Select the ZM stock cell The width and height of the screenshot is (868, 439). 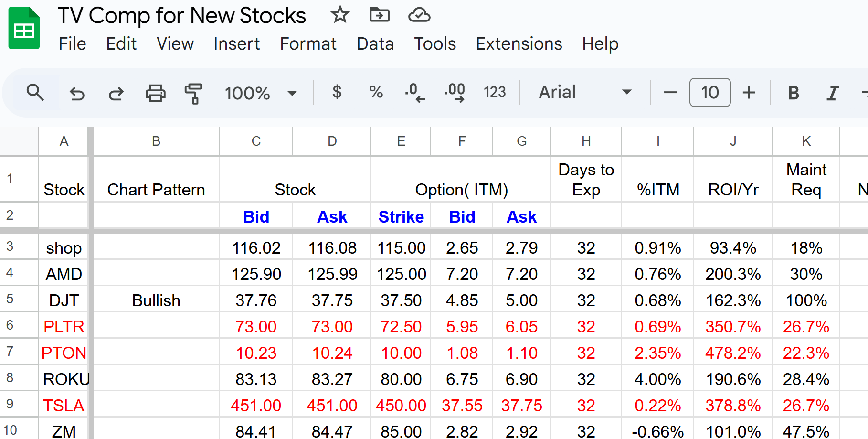point(64,429)
